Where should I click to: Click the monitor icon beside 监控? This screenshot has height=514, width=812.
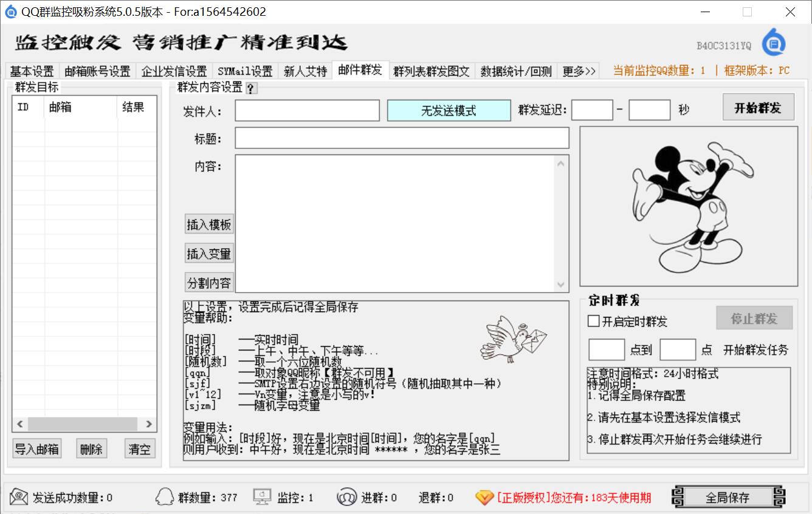click(262, 497)
